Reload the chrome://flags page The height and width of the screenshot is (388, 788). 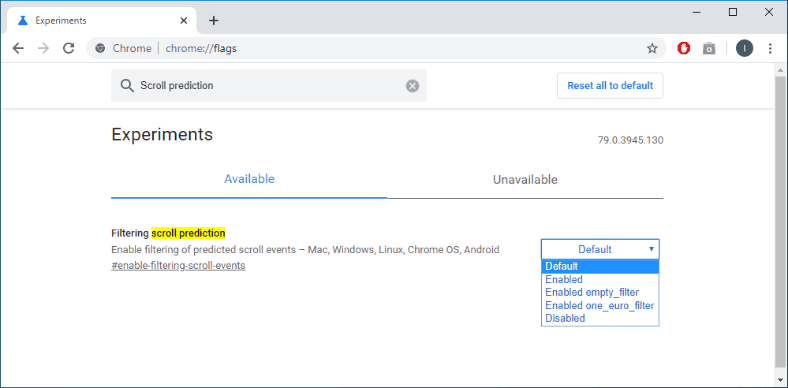pyautogui.click(x=68, y=48)
